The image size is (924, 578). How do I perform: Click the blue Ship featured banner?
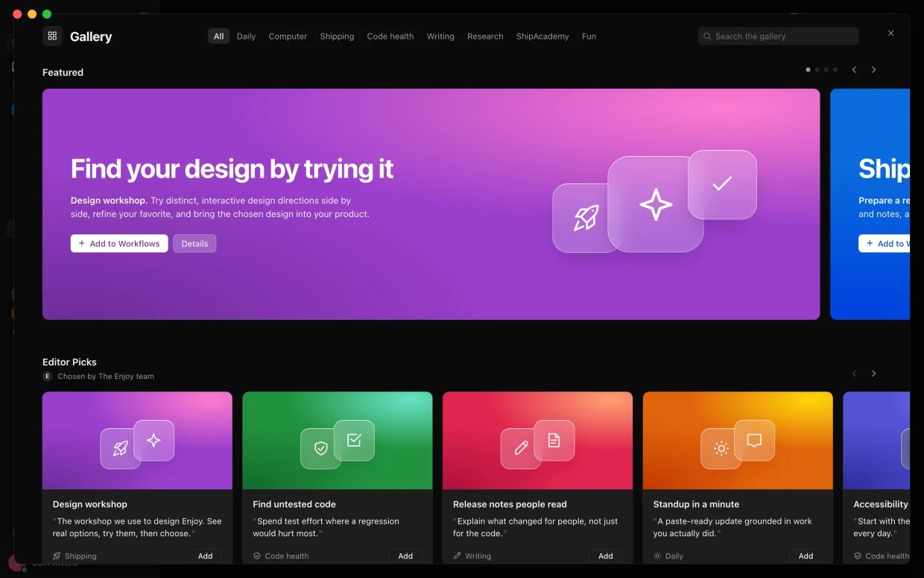[x=870, y=204]
